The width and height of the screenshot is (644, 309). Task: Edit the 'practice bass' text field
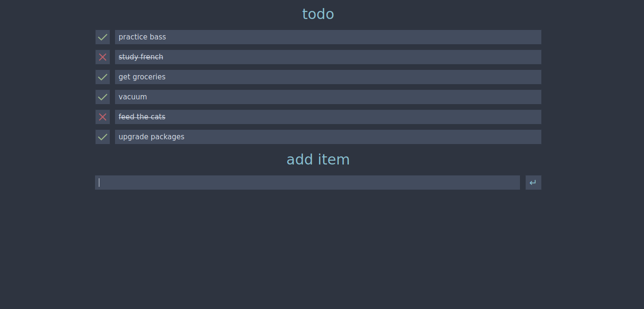(x=328, y=37)
